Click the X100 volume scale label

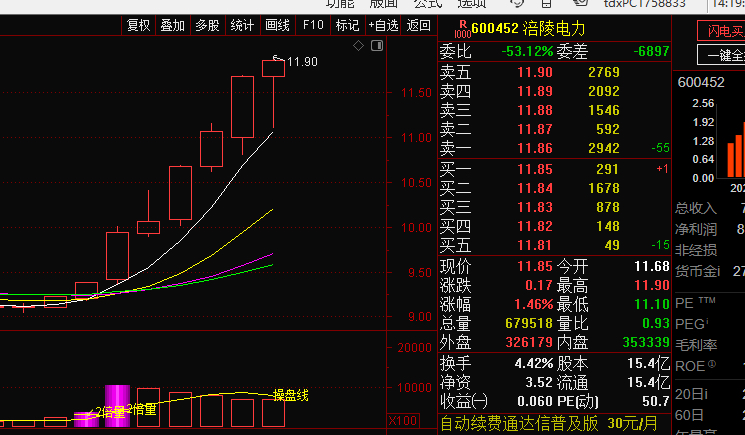click(x=402, y=421)
